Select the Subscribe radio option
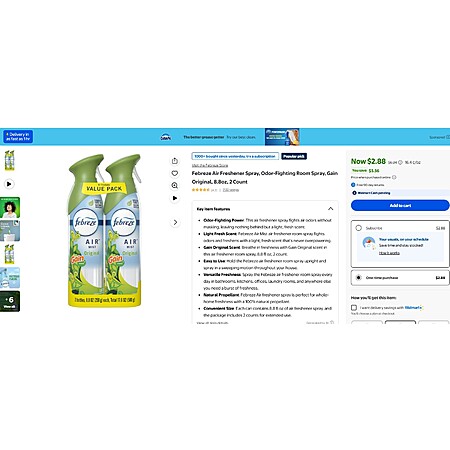This screenshot has width=450, height=450. 358,228
